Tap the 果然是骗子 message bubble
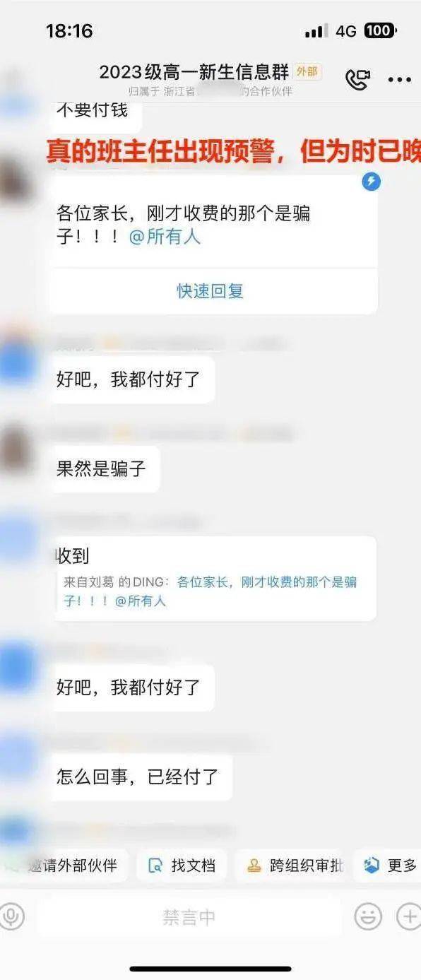The height and width of the screenshot is (980, 421). click(x=103, y=469)
